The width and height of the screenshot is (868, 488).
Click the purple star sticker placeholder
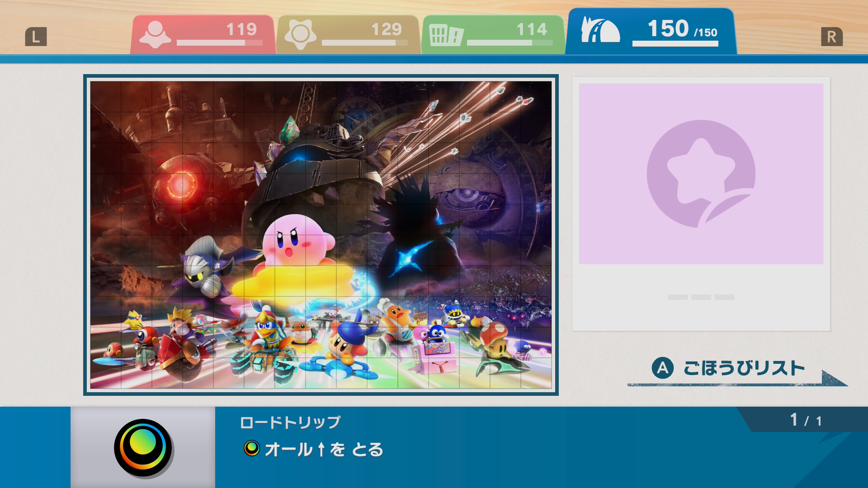(x=701, y=174)
